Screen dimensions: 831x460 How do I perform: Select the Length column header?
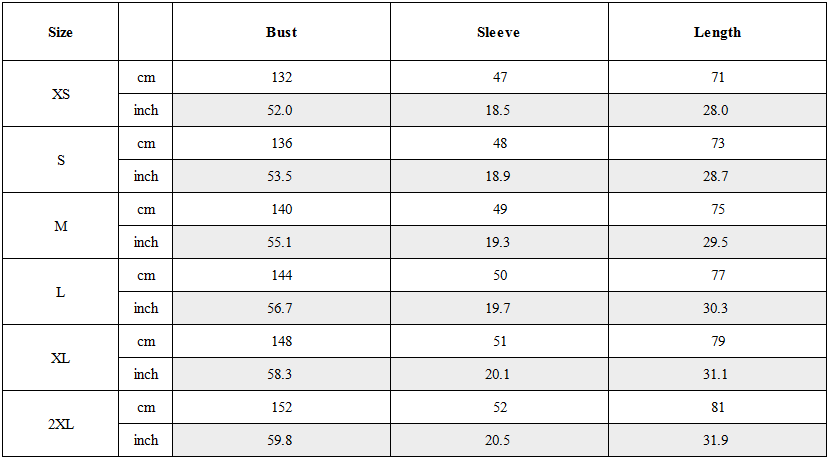(x=718, y=32)
